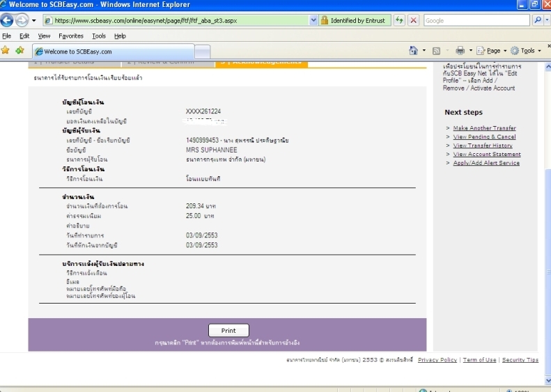Open the File menu
Image resolution: width=551 pixels, height=392 pixels.
6,36
